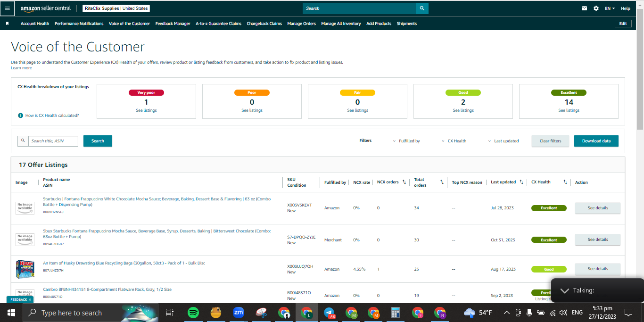
Task: Open Manage Orders menu item
Action: [302, 24]
